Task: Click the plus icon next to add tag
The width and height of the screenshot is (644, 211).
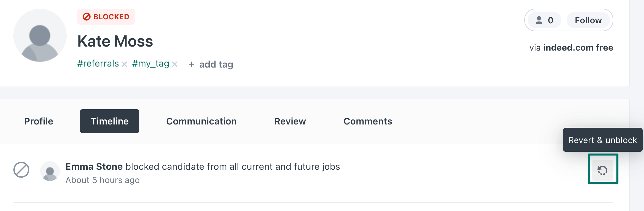Action: 191,64
